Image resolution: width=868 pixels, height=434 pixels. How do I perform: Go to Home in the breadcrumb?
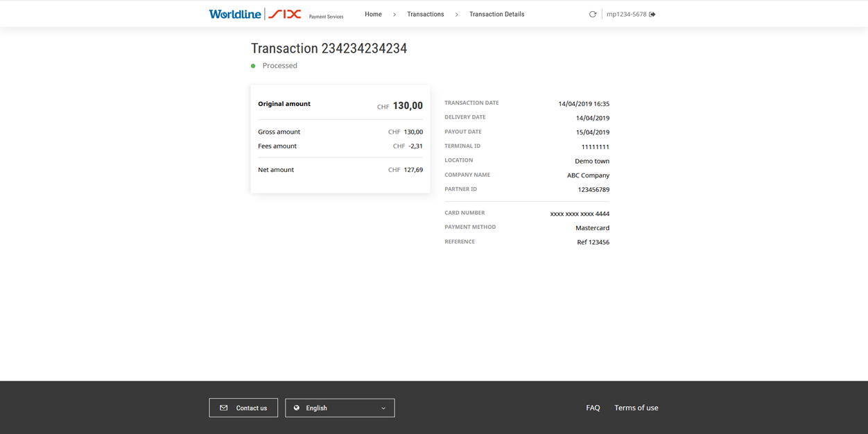pos(373,14)
